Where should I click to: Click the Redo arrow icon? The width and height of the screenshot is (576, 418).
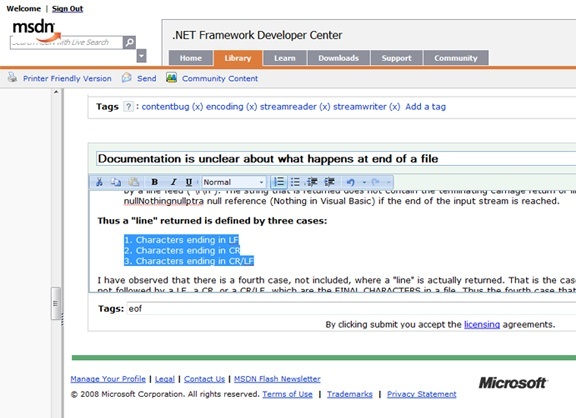[x=375, y=182]
